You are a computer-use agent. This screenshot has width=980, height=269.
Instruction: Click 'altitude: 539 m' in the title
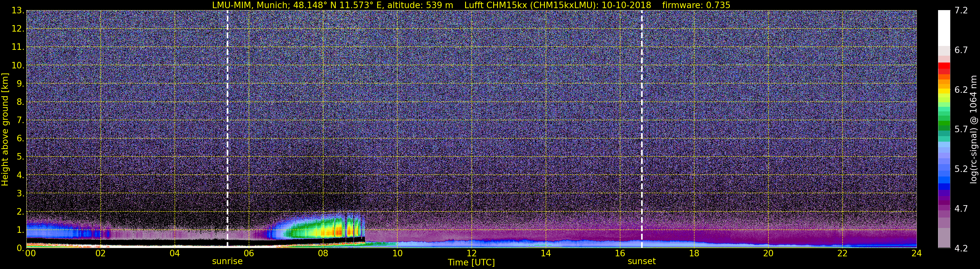coord(420,5)
